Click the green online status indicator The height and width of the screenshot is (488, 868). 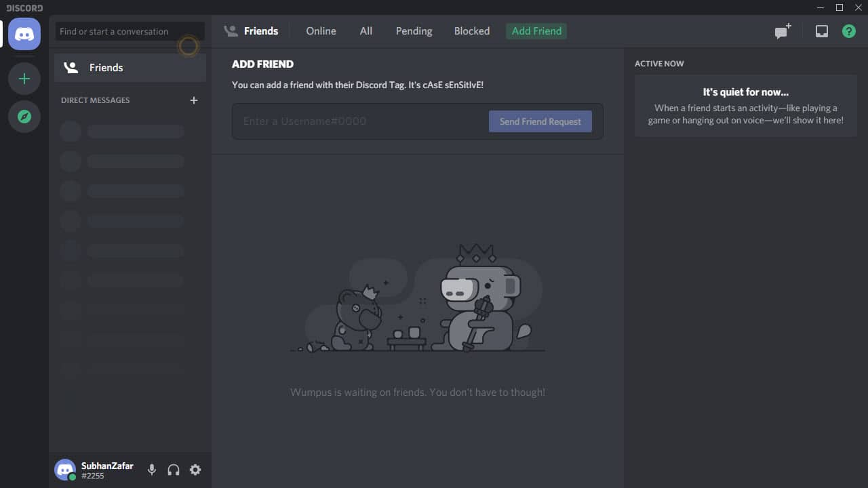[73, 476]
